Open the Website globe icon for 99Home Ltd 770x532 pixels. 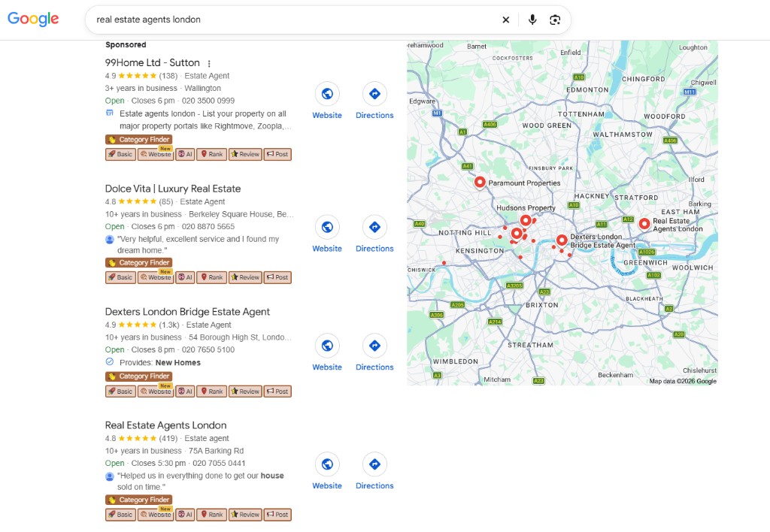pos(327,94)
